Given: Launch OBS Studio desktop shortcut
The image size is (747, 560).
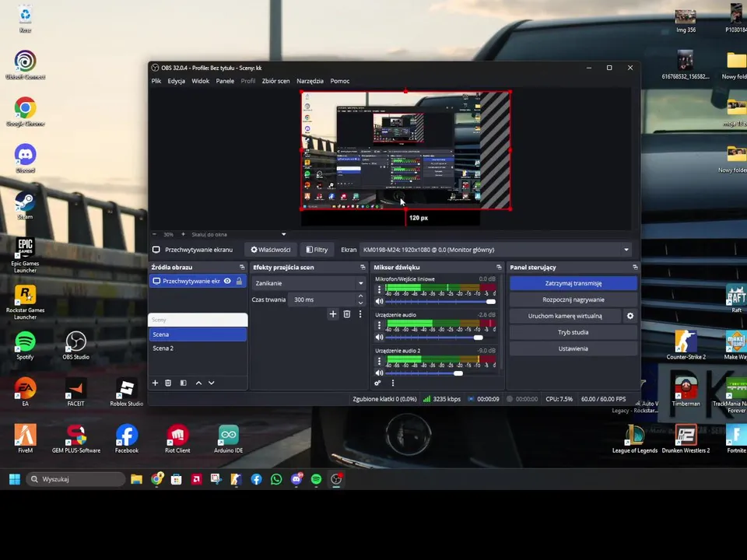Looking at the screenshot, I should coord(75,345).
